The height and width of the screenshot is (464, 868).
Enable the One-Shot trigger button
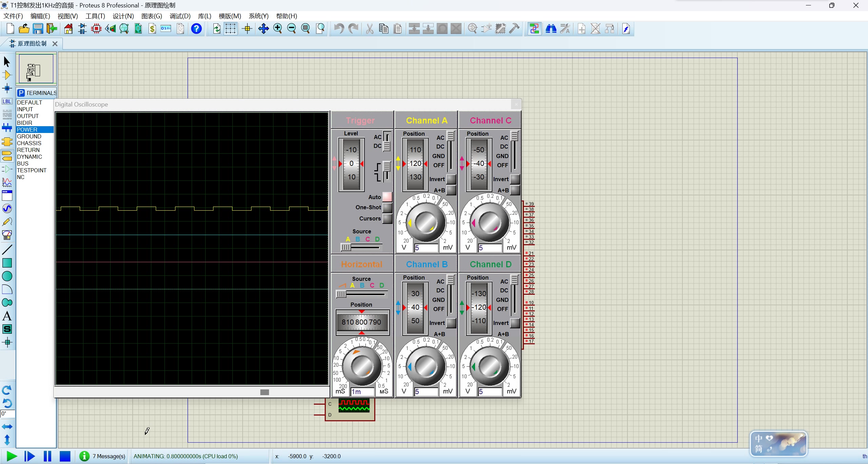tap(387, 207)
